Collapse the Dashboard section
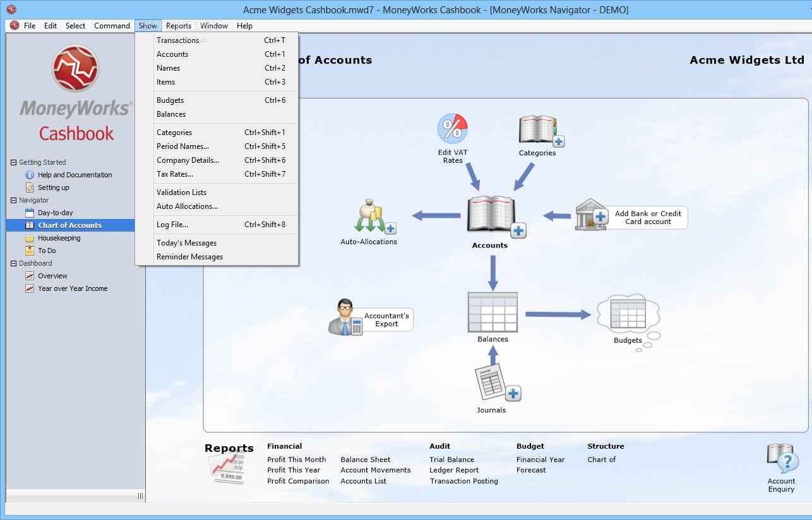This screenshot has height=520, width=812. coord(14,263)
